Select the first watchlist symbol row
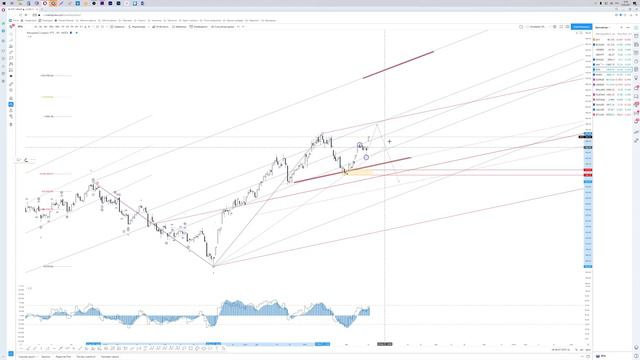This screenshot has width=640, height=360. click(612, 40)
